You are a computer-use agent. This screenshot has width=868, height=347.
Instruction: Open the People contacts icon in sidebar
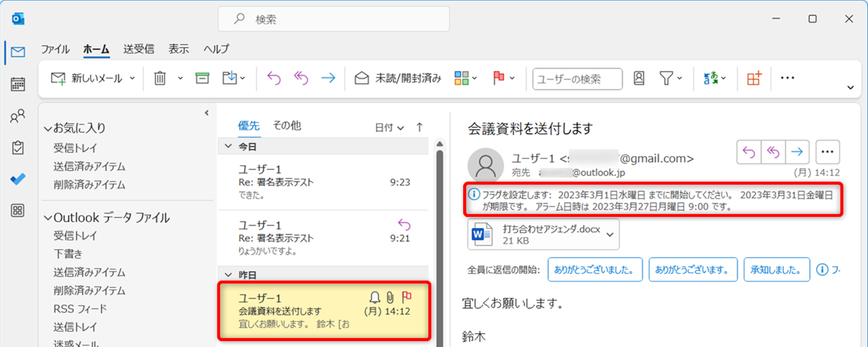pos(18,116)
